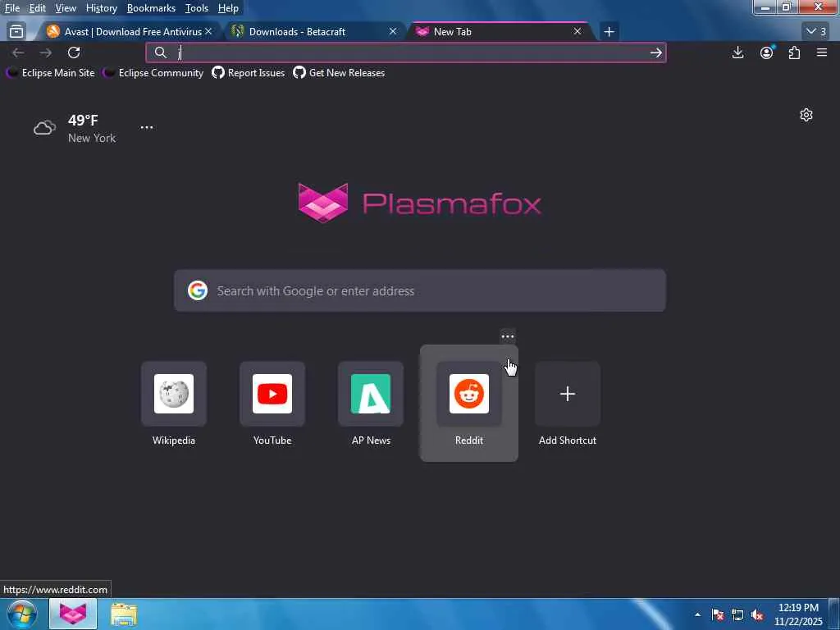Screen dimensions: 840x630
Task: Click the muted volume tray icon
Action: point(757,614)
